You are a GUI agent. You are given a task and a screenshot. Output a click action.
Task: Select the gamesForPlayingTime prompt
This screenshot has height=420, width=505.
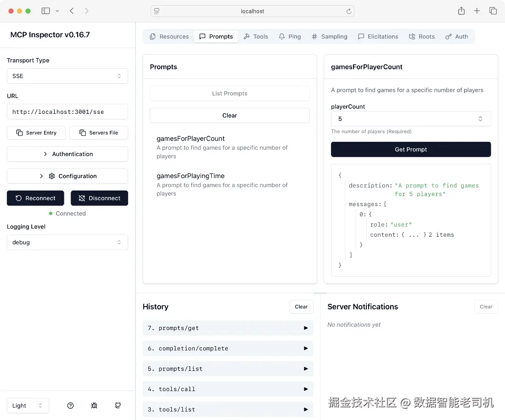[230, 185]
